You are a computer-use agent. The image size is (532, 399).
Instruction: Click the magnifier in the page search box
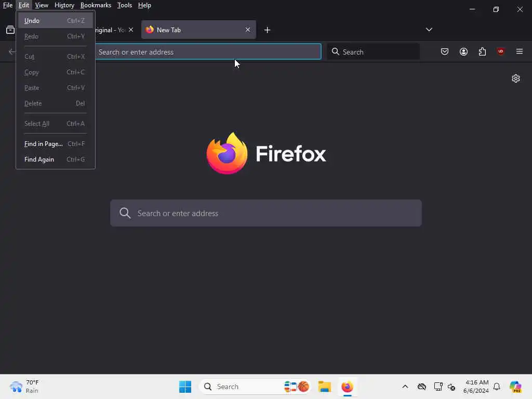[x=125, y=213]
